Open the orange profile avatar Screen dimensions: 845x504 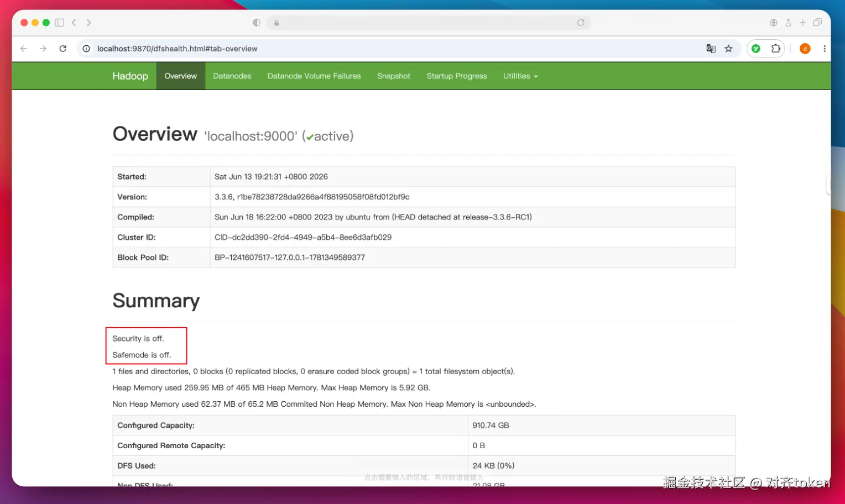coord(805,49)
